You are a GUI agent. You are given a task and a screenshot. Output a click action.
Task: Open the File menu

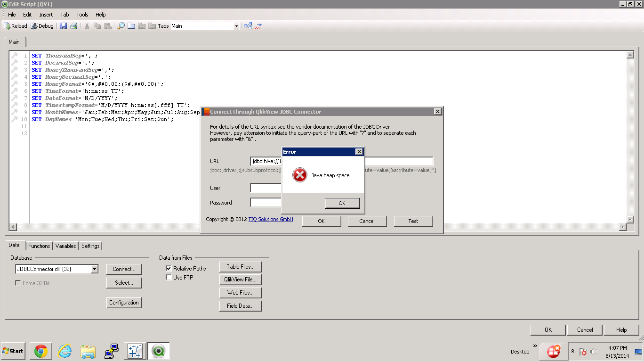[x=12, y=15]
